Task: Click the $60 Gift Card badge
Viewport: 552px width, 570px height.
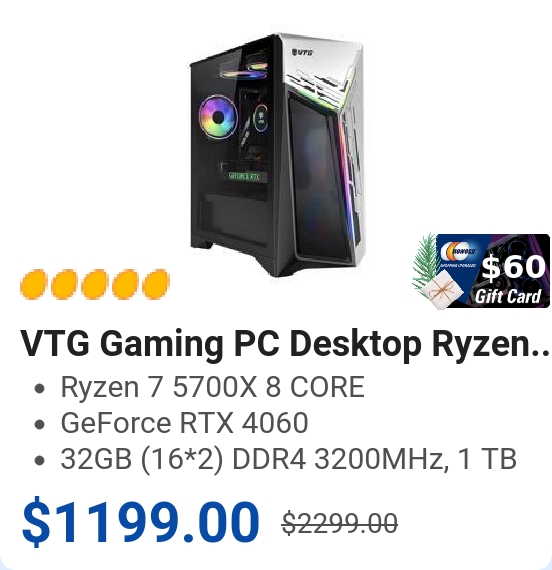Action: 481,271
